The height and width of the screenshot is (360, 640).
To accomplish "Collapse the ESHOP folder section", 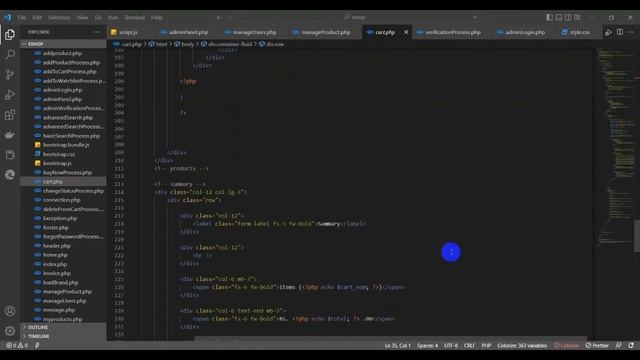I will click(63, 44).
